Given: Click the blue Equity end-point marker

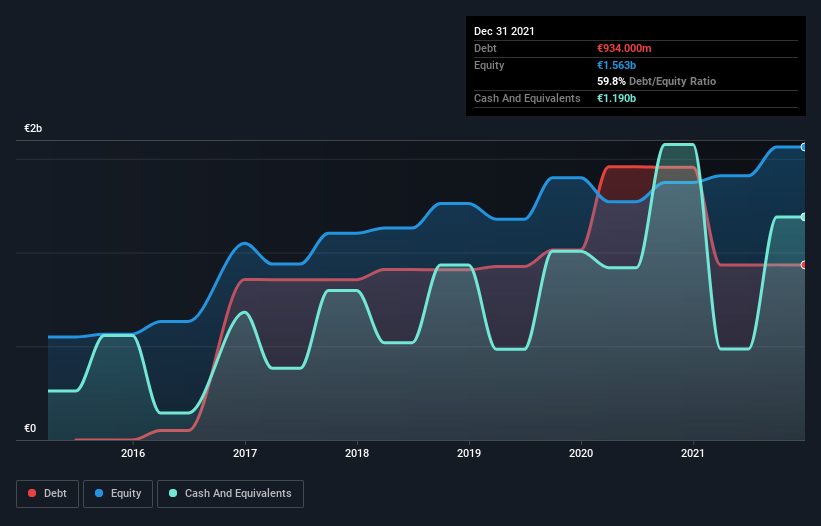Looking at the screenshot, I should pos(804,147).
